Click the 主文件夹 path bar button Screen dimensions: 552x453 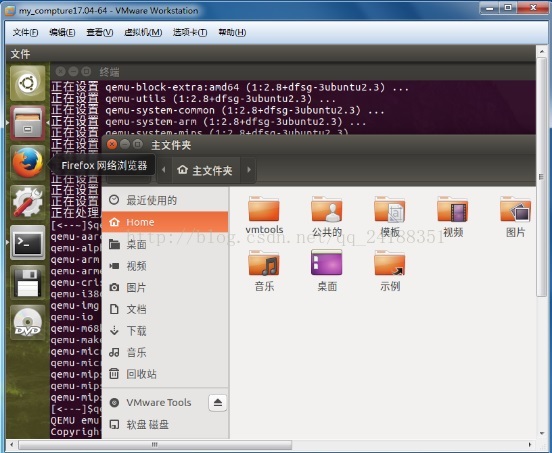[206, 170]
